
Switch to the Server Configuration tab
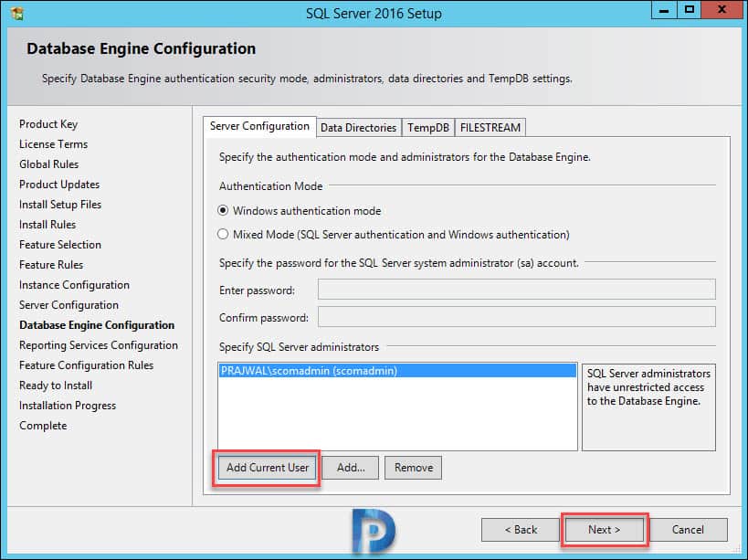point(259,126)
